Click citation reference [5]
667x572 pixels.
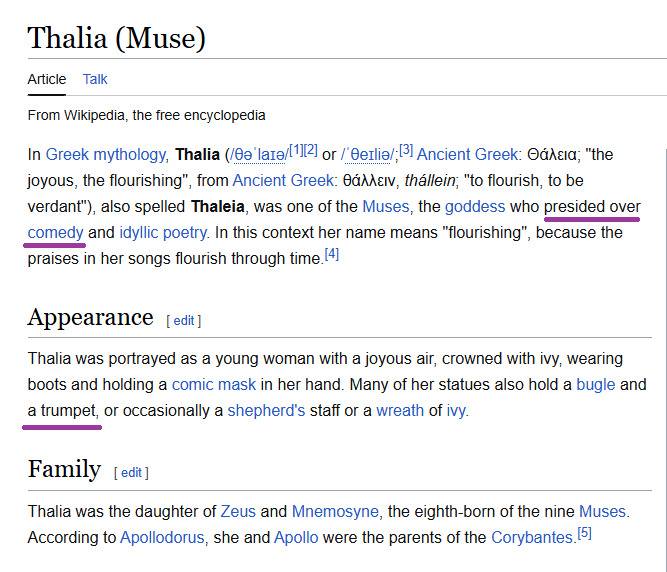[x=585, y=533]
